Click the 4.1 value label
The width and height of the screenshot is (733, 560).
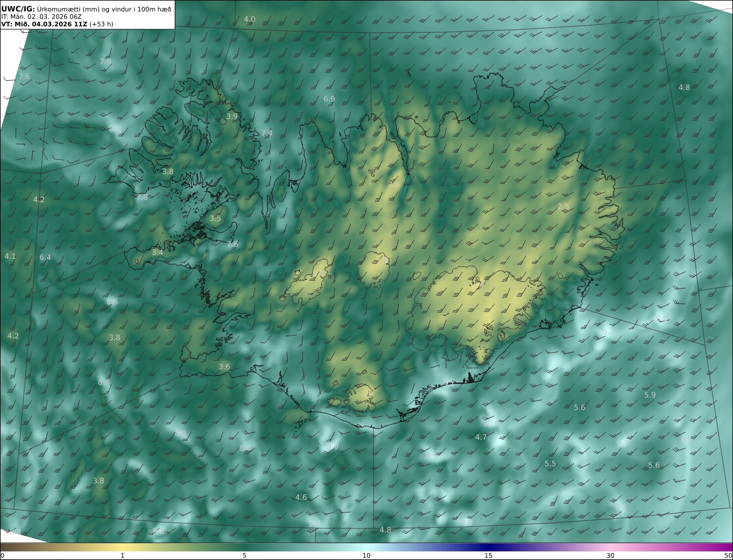click(10, 256)
